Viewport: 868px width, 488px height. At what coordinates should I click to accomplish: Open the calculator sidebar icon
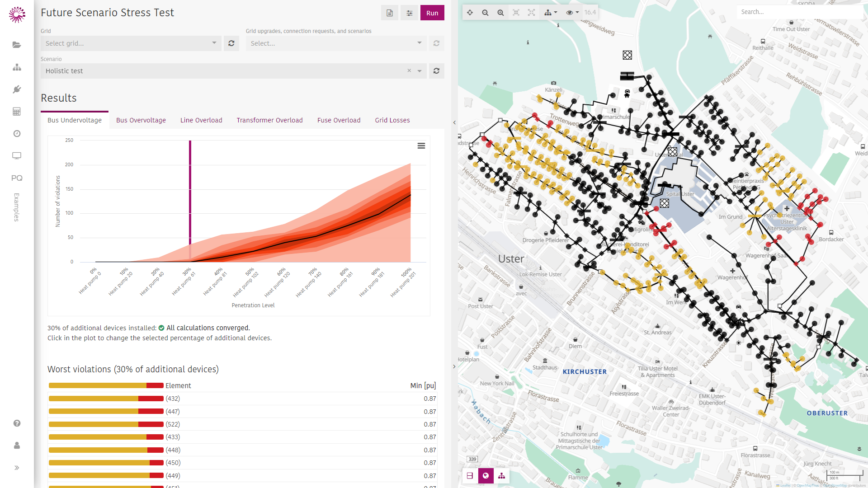tap(17, 111)
